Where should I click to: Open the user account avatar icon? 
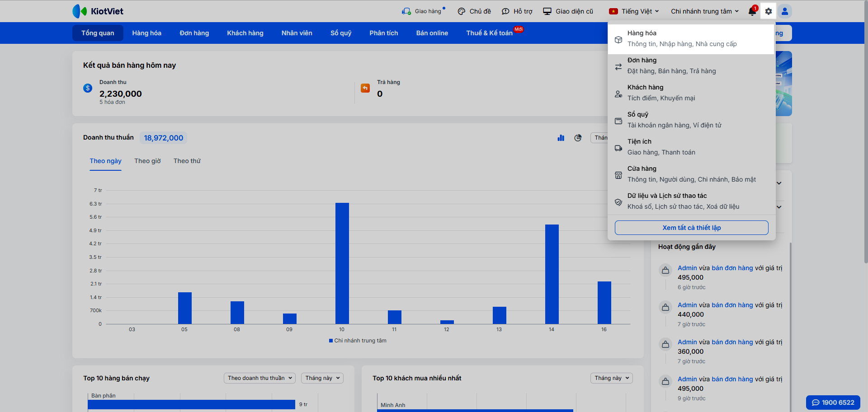[x=785, y=11]
